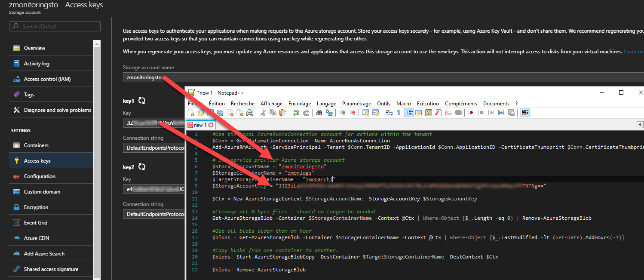Open the Recherche menu
The width and height of the screenshot is (644, 280).
click(242, 104)
